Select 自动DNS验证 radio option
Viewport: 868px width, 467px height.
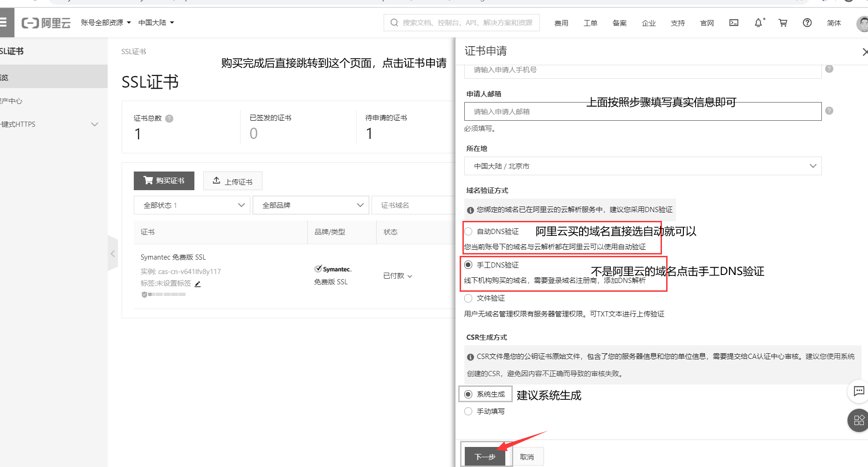(x=468, y=231)
